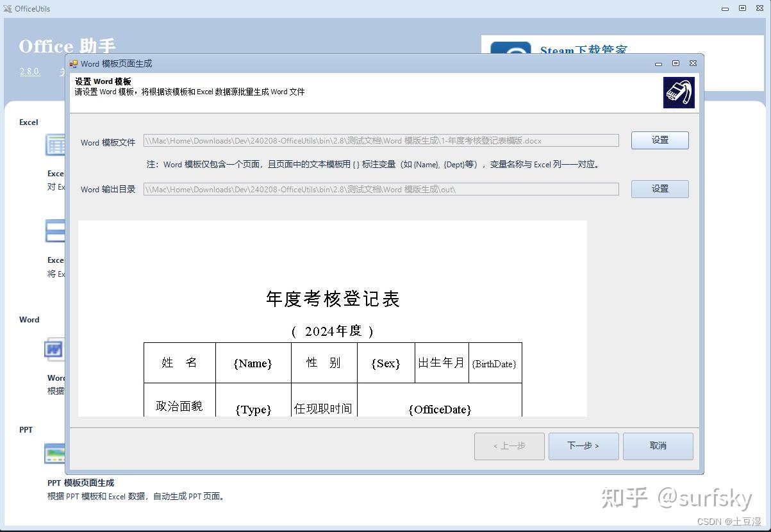Viewport: 771px width, 532px height.
Task: Maximize the OfficeUtils main window
Action: click(742, 8)
